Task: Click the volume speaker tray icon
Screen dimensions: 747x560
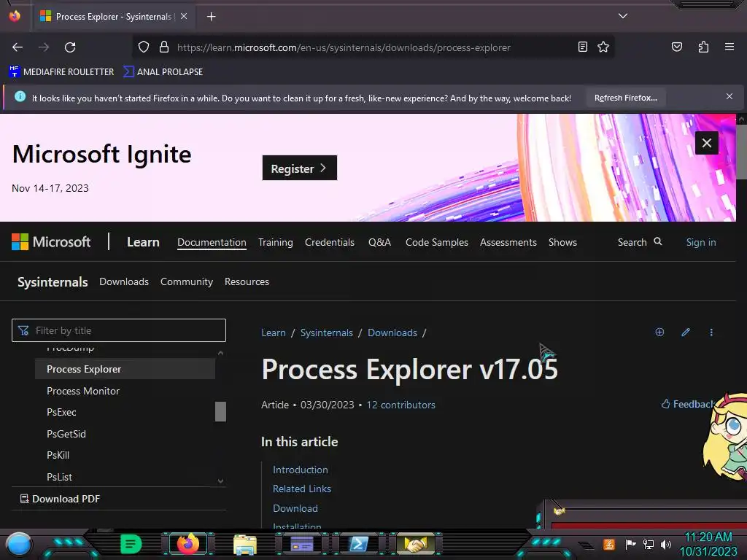Action: pos(665,544)
